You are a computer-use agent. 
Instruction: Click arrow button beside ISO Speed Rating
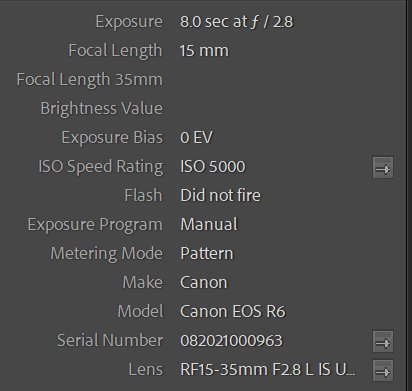383,167
